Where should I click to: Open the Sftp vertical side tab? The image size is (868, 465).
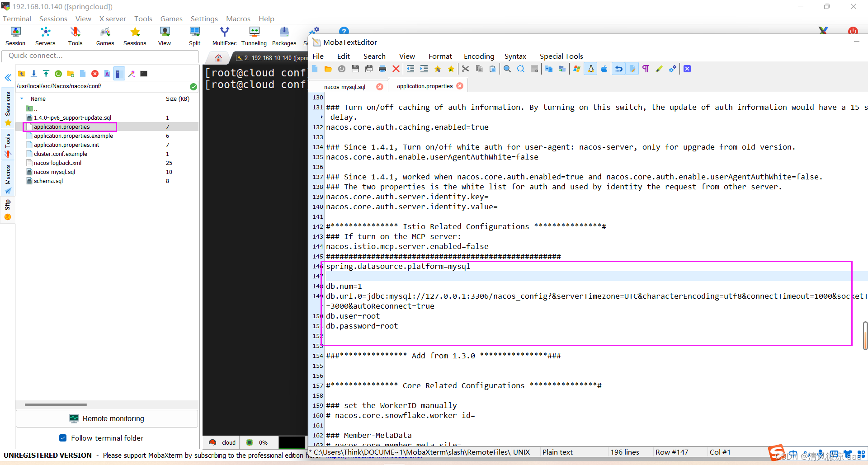pos(8,211)
